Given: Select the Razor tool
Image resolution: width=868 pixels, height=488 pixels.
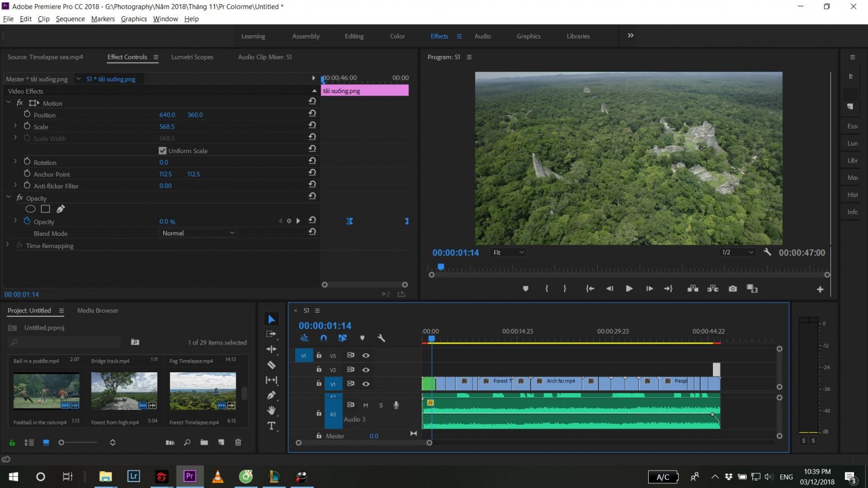Looking at the screenshot, I should coord(271,365).
